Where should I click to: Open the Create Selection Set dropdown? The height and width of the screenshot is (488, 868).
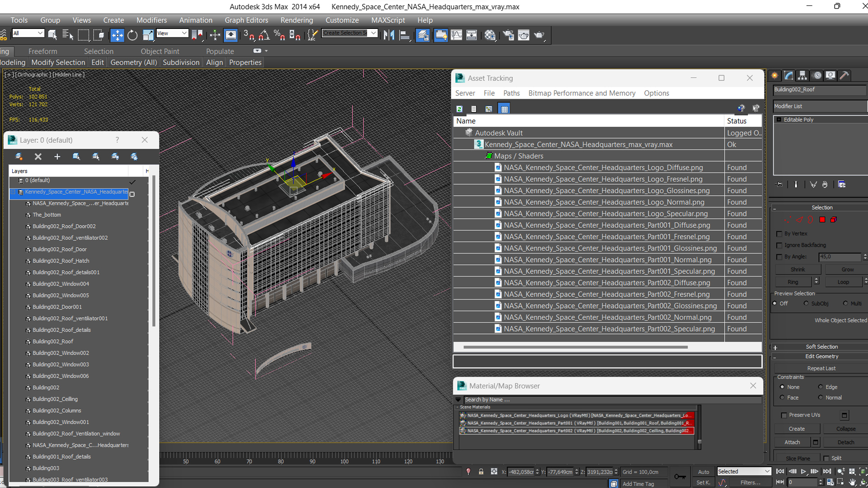[349, 33]
